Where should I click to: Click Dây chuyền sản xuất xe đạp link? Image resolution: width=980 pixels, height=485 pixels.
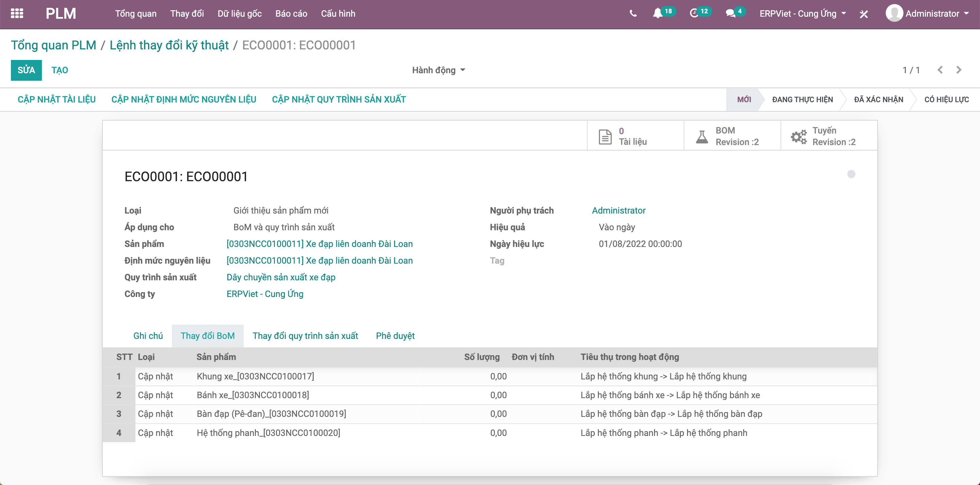(281, 277)
